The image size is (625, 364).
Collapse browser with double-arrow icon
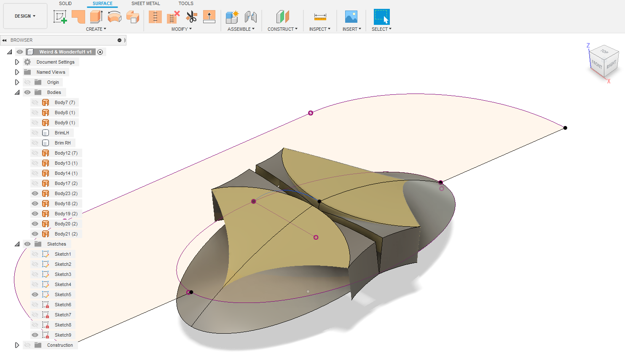click(x=4, y=40)
